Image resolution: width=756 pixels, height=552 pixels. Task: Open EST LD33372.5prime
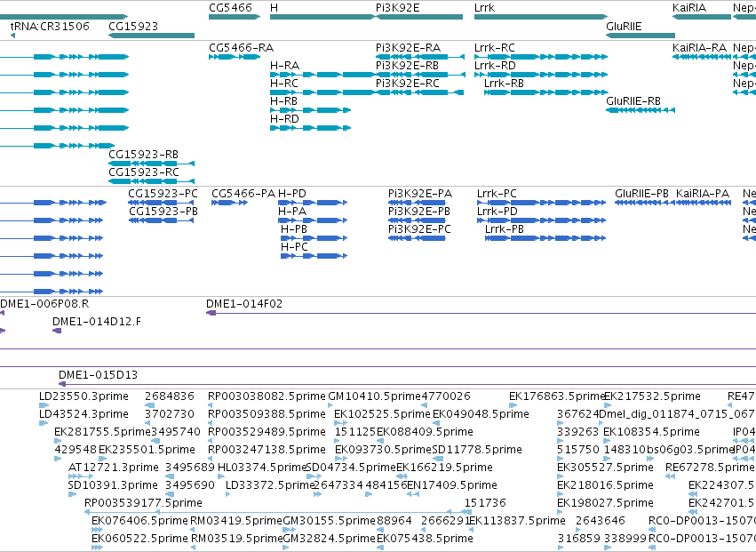pyautogui.click(x=229, y=494)
